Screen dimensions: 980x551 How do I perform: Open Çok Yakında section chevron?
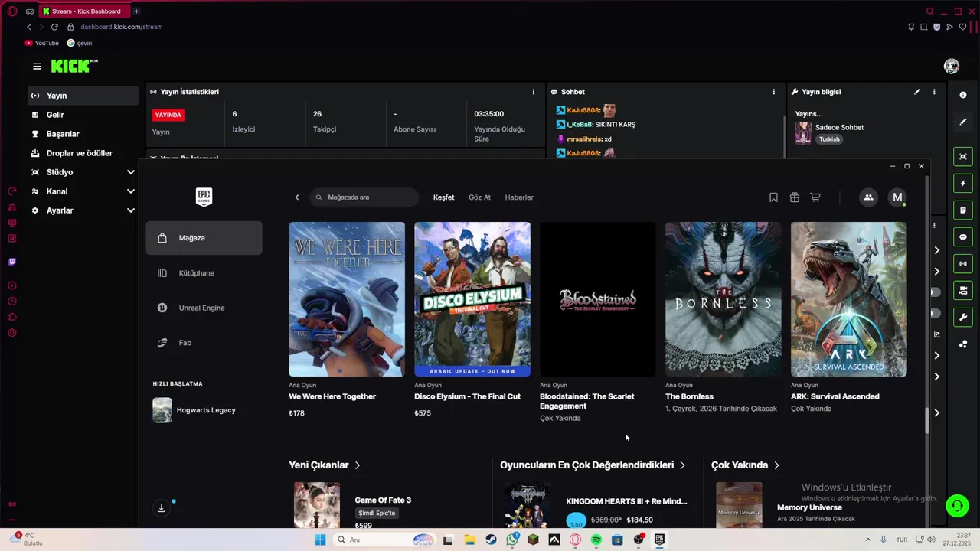(x=776, y=465)
